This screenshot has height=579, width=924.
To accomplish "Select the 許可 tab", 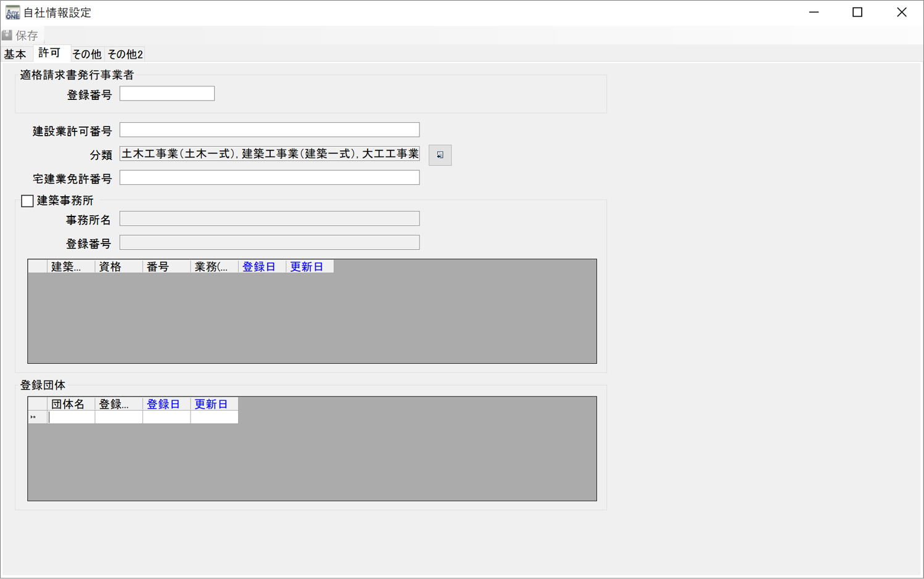I will tap(49, 54).
